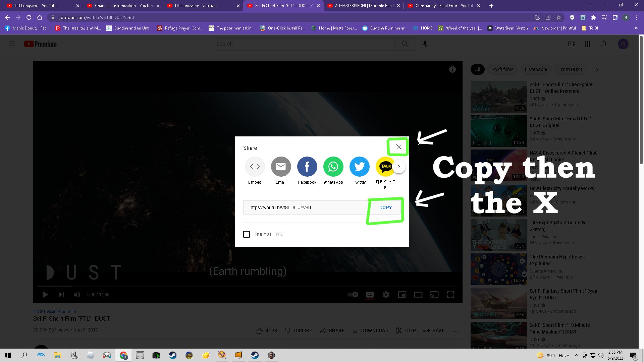Switch to miniplayer mode
This screenshot has height=362, width=644.
tap(402, 295)
